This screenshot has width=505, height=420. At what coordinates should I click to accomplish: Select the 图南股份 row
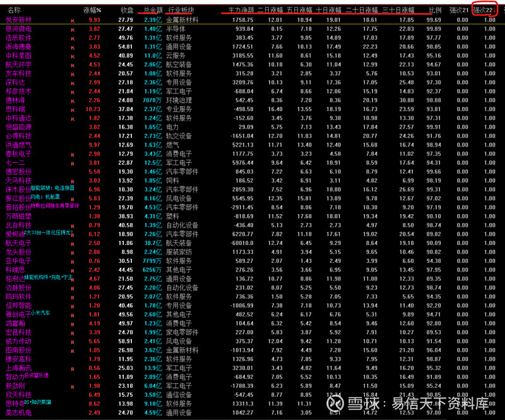click(x=19, y=350)
